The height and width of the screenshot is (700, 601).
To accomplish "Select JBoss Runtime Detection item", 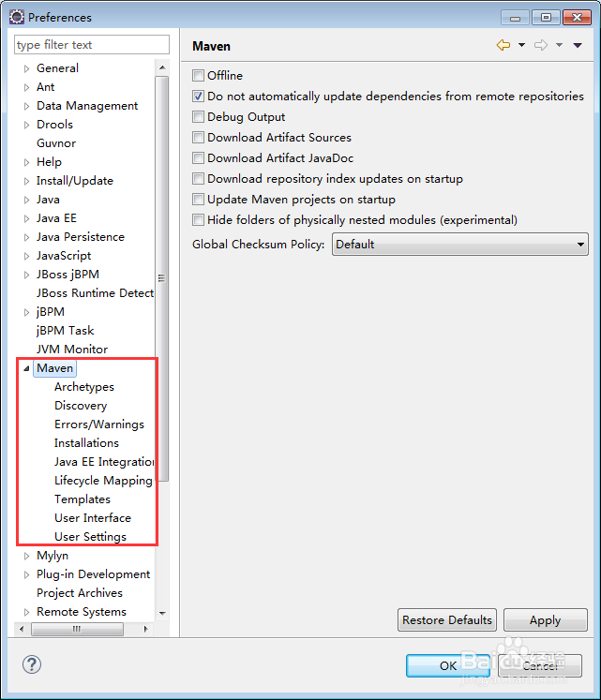I will click(x=96, y=293).
